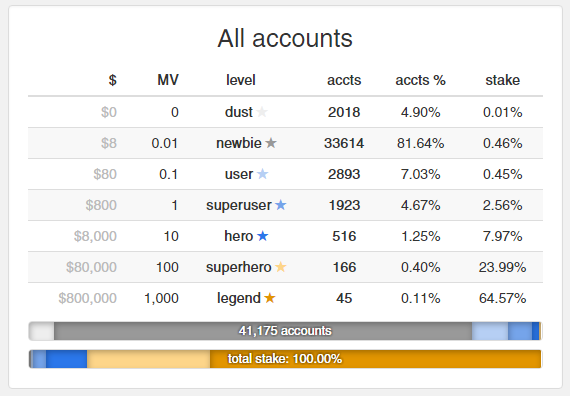Click the 'total stake: 100.00%' bar label
Image resolution: width=570 pixels, height=396 pixels.
(285, 359)
